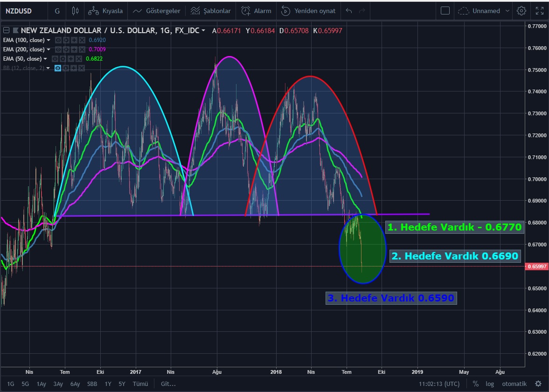Open chart settings via top gear icon
Image resolution: width=549 pixels, height=392 pixels.
point(521,11)
